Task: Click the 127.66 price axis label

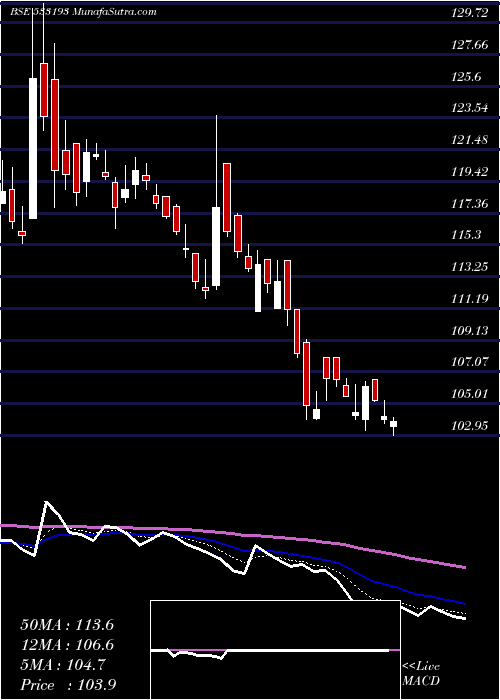Action: click(x=469, y=45)
